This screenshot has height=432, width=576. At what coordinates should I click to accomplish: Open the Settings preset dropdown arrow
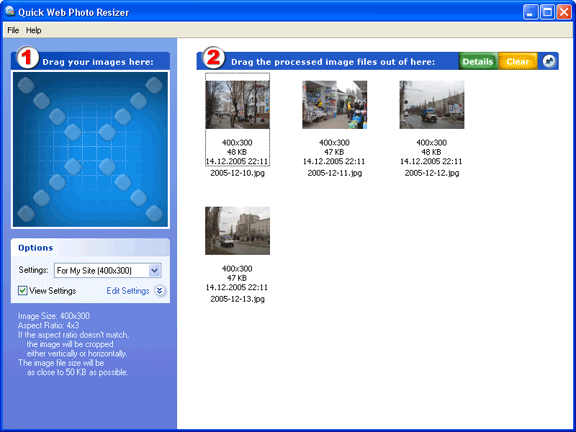(155, 271)
